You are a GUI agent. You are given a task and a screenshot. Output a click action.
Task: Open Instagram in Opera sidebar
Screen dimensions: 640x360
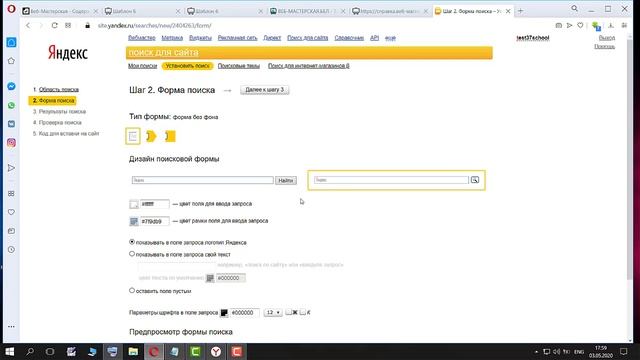pyautogui.click(x=11, y=142)
